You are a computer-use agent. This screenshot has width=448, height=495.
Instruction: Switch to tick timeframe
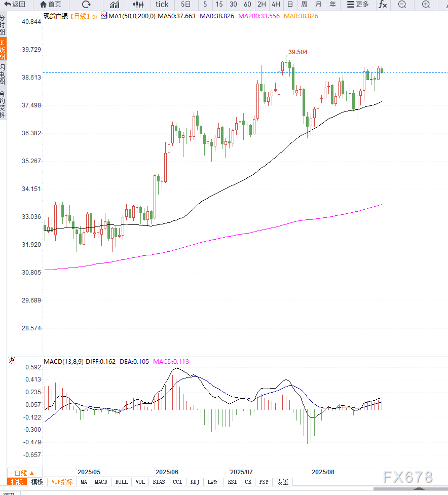tap(162, 5)
